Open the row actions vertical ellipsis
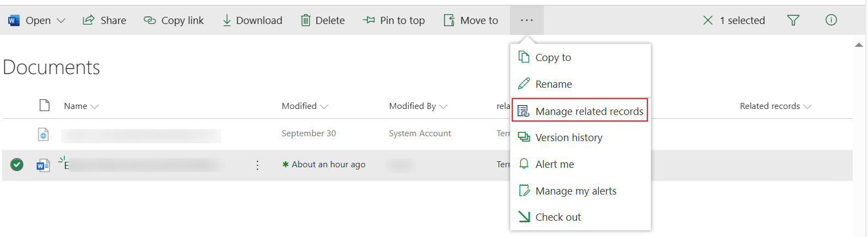This screenshot has width=868, height=237. click(x=257, y=165)
